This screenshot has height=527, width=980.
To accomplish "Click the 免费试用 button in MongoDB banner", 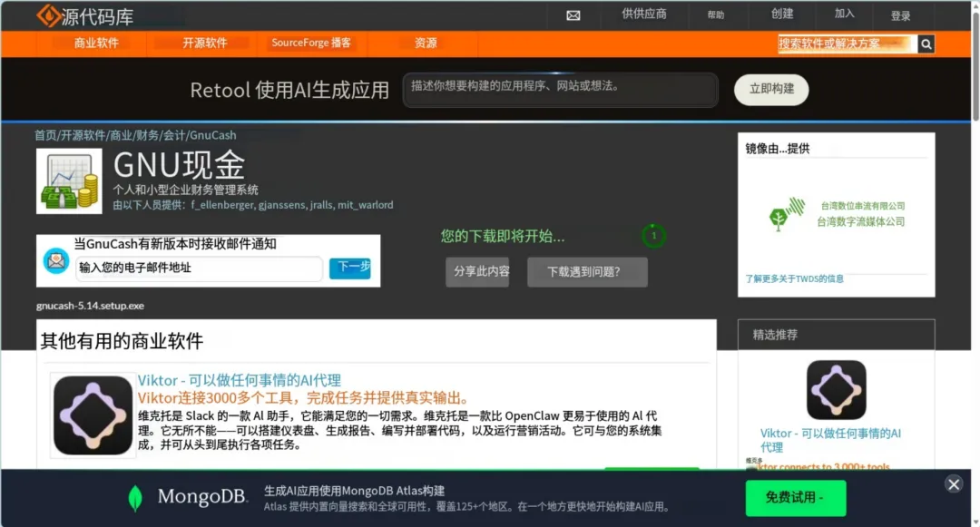I will point(796,498).
